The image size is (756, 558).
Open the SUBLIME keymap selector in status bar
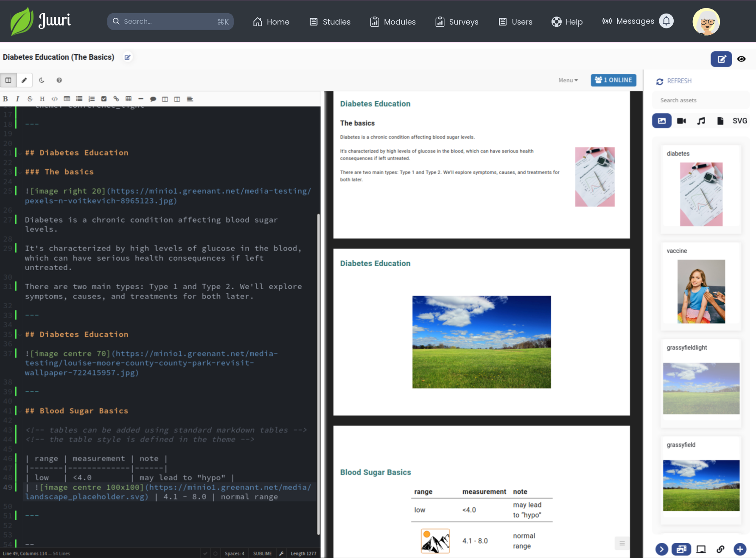262,553
